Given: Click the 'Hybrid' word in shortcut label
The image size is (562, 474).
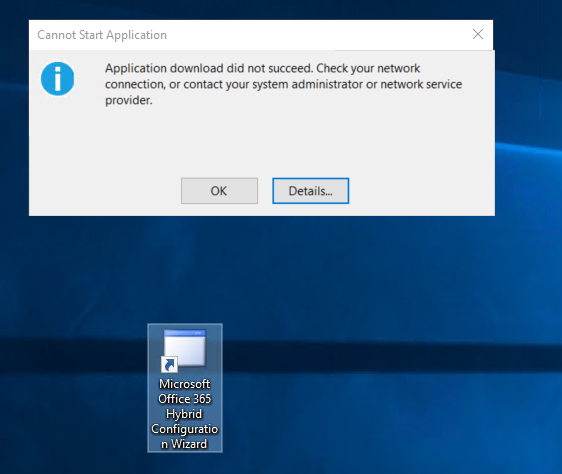Looking at the screenshot, I should 184,414.
